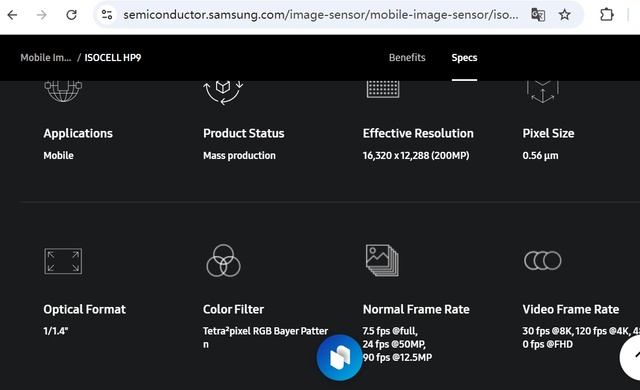The width and height of the screenshot is (640, 390).
Task: Focus the browser address bar URL
Action: click(320, 15)
